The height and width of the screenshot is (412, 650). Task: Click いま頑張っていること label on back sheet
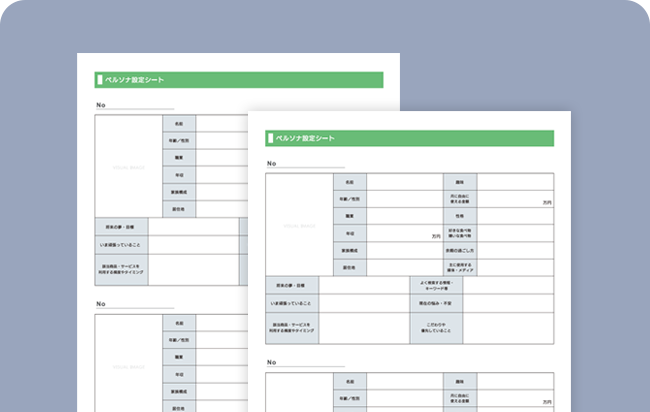(121, 245)
